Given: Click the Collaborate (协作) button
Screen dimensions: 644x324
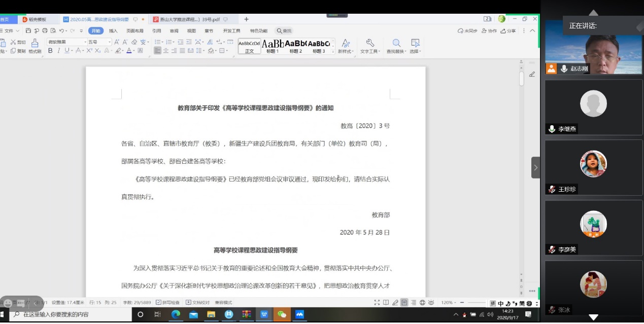Looking at the screenshot, I should pos(489,31).
